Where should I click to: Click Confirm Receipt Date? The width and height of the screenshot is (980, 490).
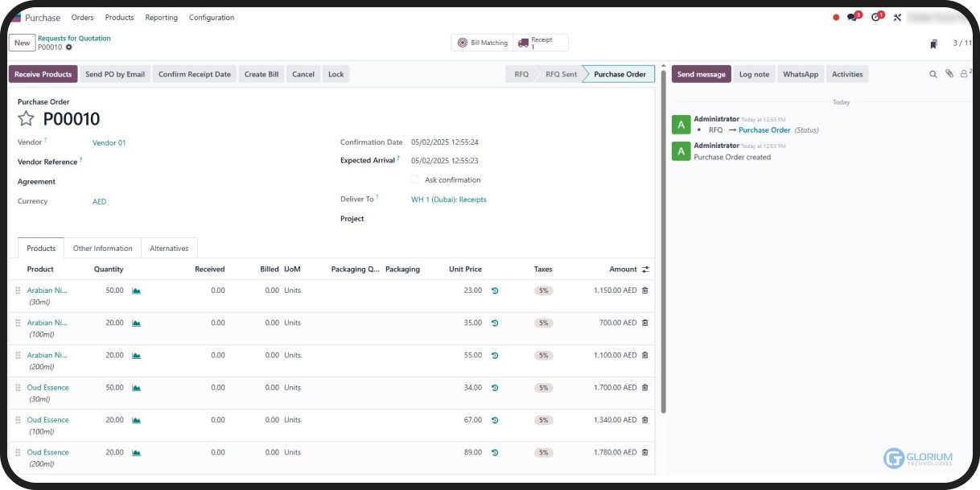click(x=195, y=74)
